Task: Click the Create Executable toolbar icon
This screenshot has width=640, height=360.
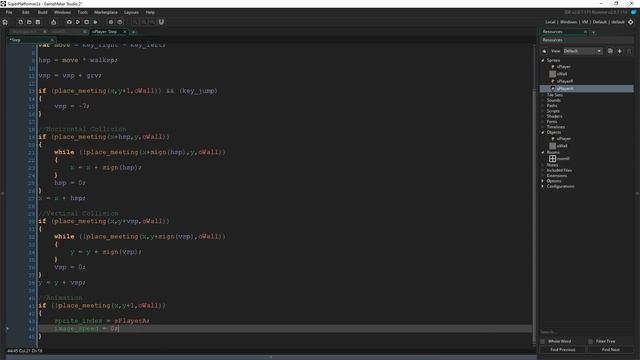Action: (x=53, y=22)
